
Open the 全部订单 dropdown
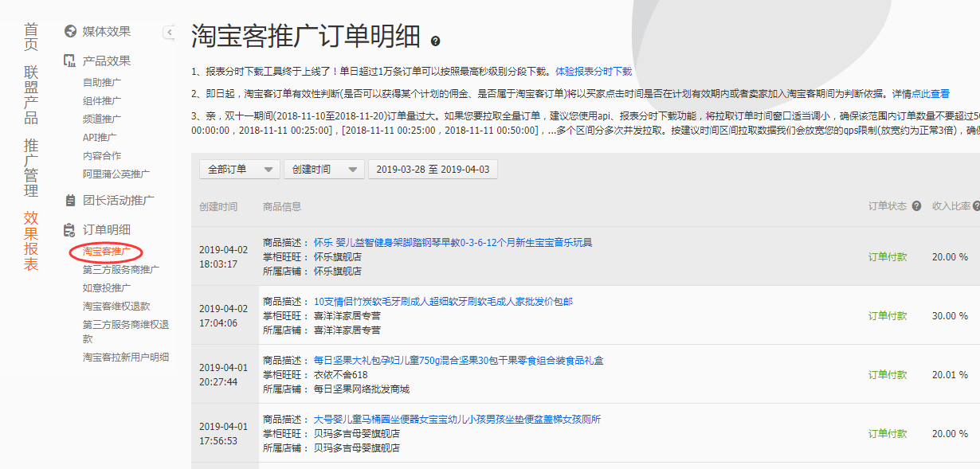click(x=239, y=170)
